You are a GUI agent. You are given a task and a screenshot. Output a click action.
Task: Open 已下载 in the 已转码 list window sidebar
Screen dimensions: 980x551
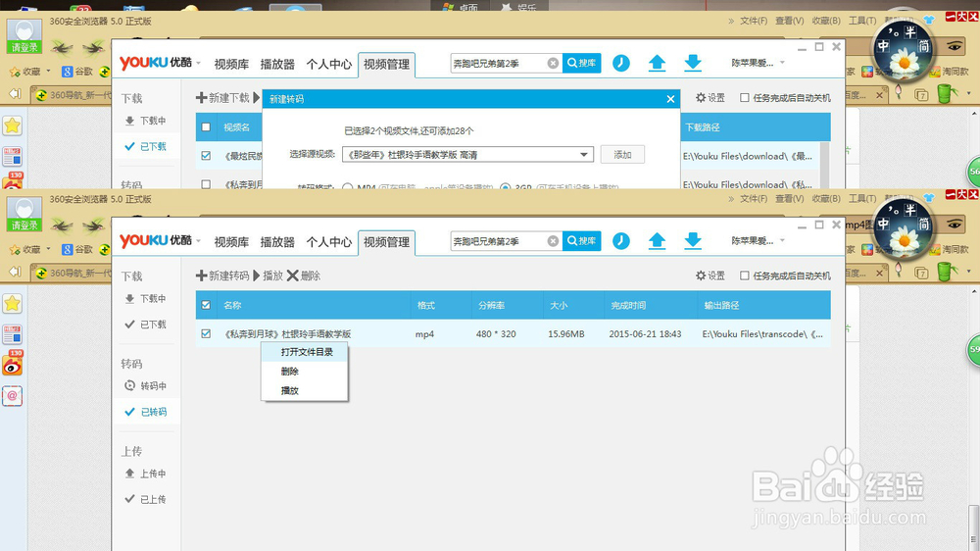click(146, 324)
